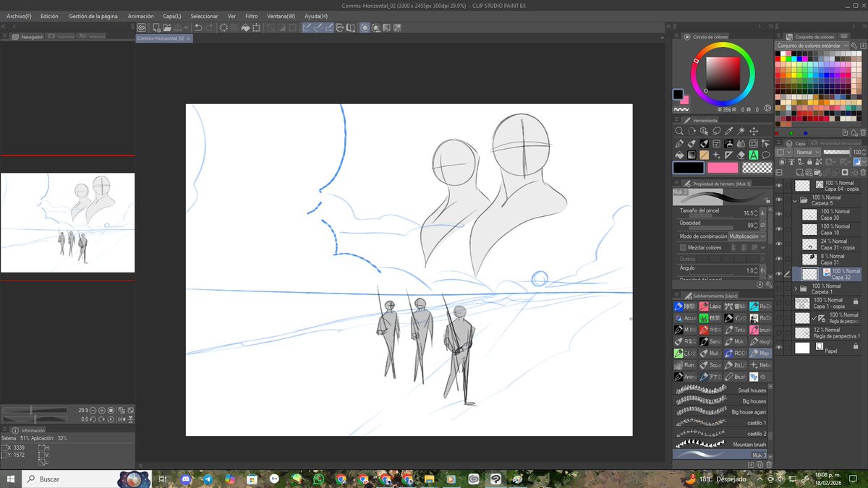868x488 pixels.
Task: Click the Open file folder icon
Action: pyautogui.click(x=166, y=27)
